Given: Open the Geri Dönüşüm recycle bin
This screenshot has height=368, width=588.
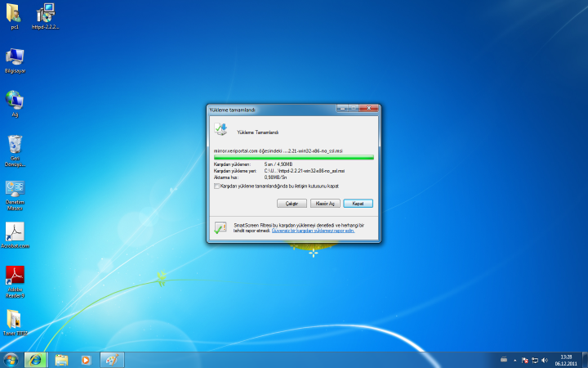Looking at the screenshot, I should click(x=15, y=146).
